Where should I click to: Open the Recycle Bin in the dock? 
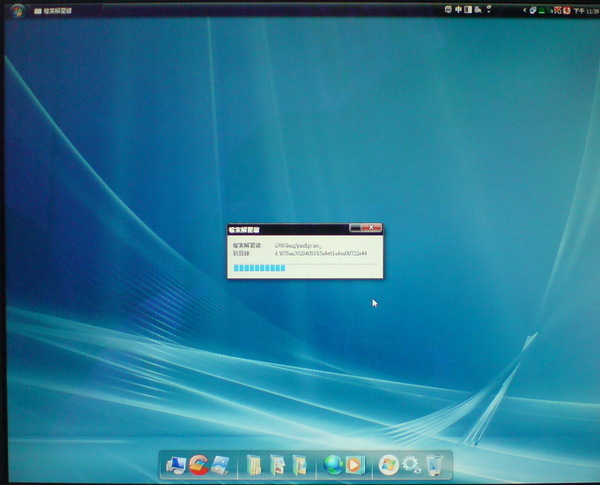(x=434, y=465)
